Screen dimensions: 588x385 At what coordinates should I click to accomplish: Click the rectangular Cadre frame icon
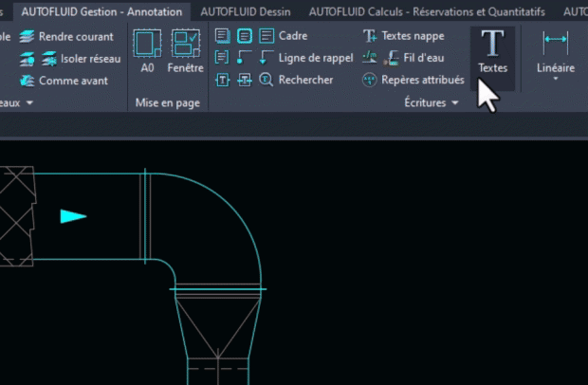[266, 36]
